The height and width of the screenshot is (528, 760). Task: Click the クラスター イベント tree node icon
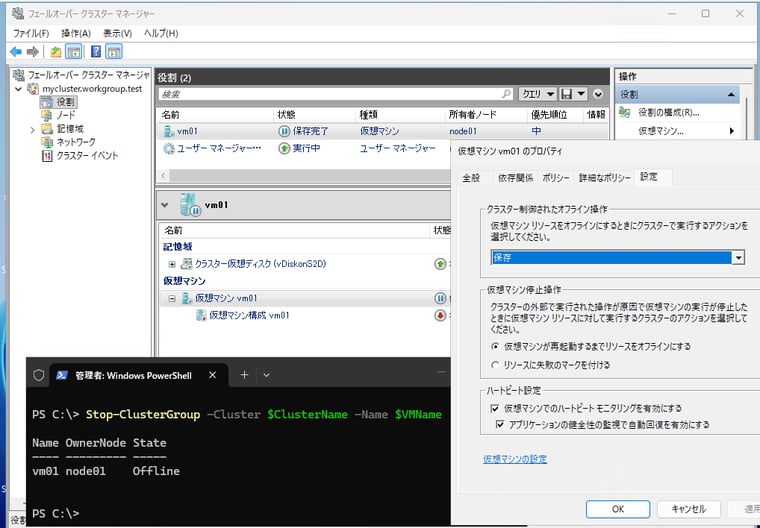47,156
